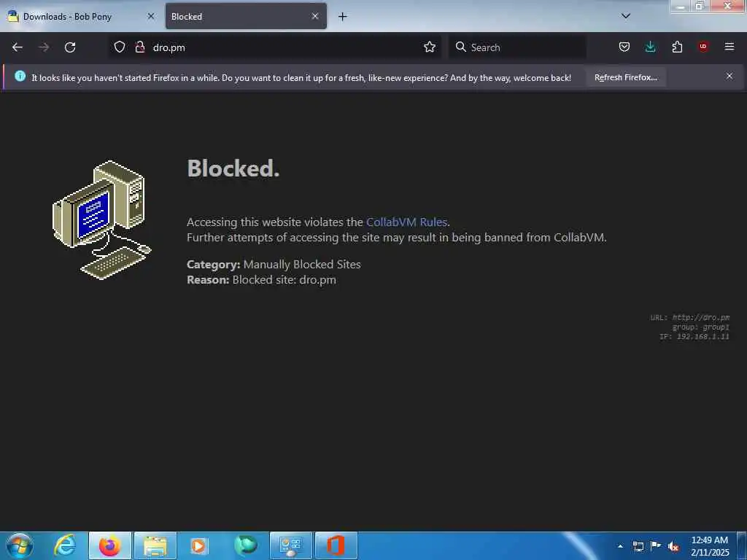Open the Firefox hamburger menu
Viewport: 747px width, 560px height.
pos(729,47)
